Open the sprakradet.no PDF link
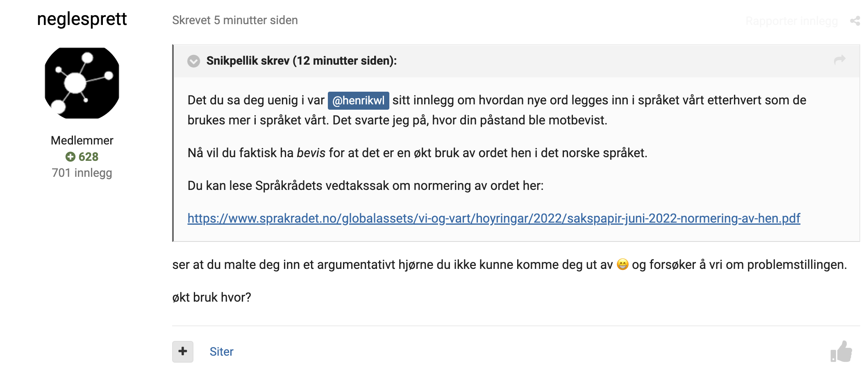 pyautogui.click(x=493, y=218)
